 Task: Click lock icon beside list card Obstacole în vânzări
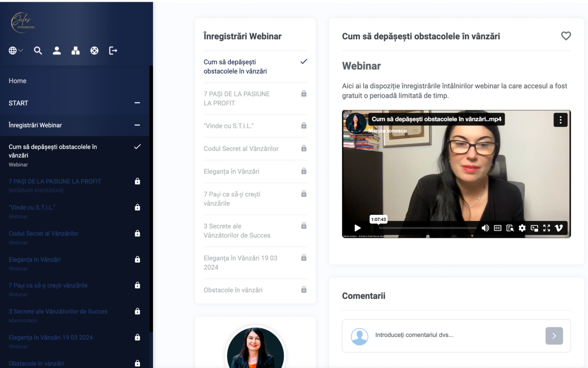click(x=304, y=289)
